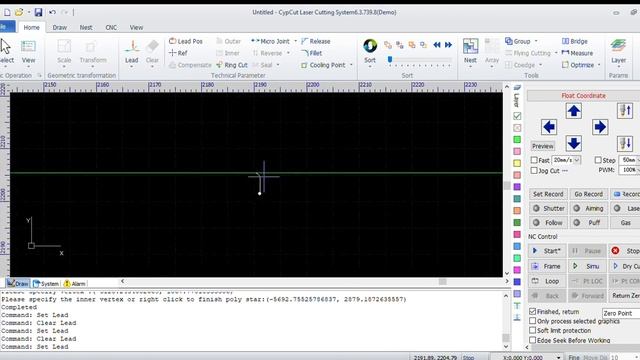The width and height of the screenshot is (640, 360).
Task: Click the Undo icon
Action: point(52,12)
